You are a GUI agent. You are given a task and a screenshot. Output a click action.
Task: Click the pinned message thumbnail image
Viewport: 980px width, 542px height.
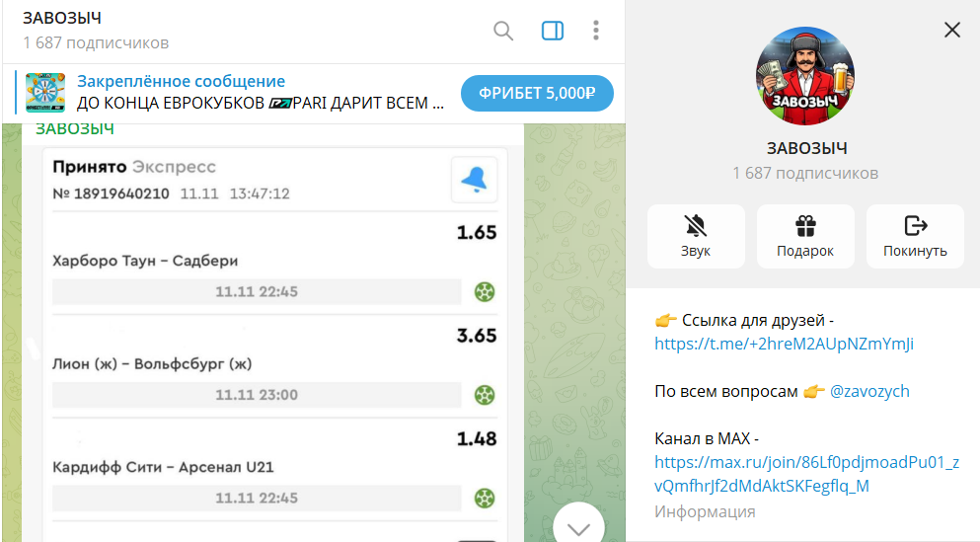tap(45, 93)
